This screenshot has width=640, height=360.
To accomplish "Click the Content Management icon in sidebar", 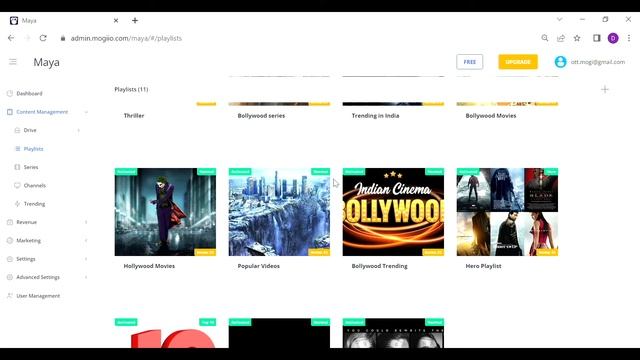I will 10,112.
